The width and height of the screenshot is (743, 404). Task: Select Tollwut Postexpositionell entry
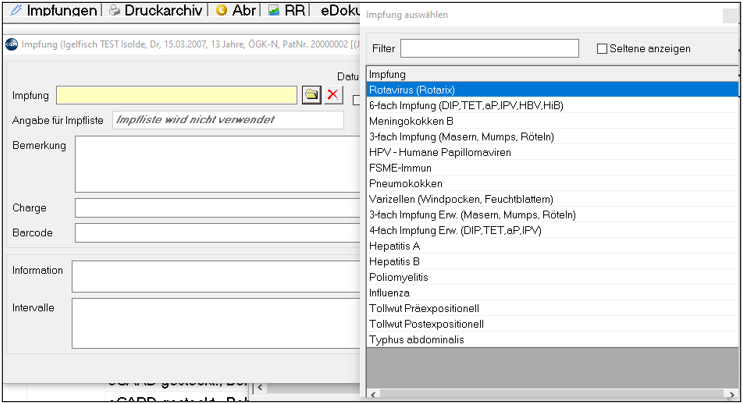553,324
